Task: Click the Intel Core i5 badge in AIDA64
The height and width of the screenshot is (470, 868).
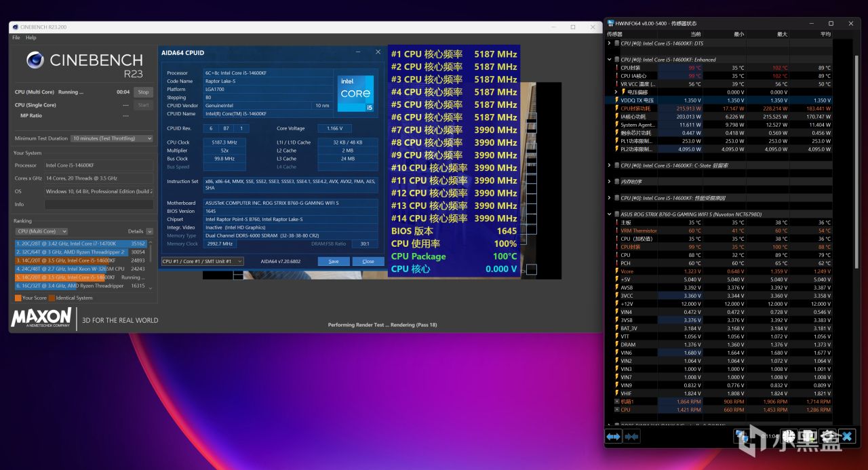Action: coord(355,92)
